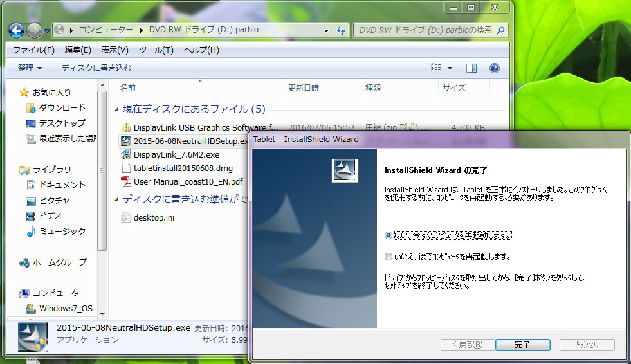Click the navigation pane scrollbar up arrow
The height and width of the screenshot is (364, 631).
[102, 86]
